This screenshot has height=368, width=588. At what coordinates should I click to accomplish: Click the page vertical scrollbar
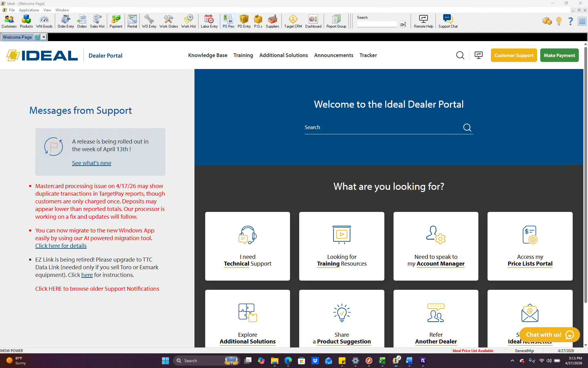tap(586, 175)
